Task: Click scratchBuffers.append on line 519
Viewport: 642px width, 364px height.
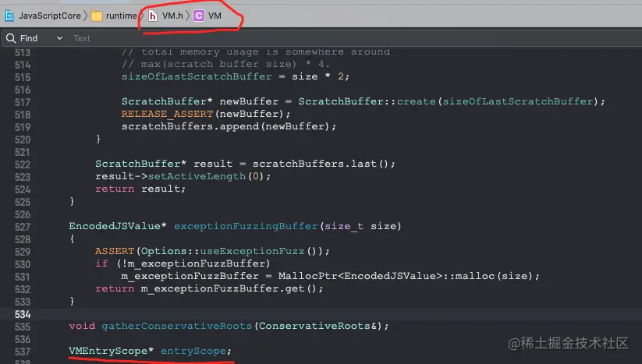Action: point(190,126)
